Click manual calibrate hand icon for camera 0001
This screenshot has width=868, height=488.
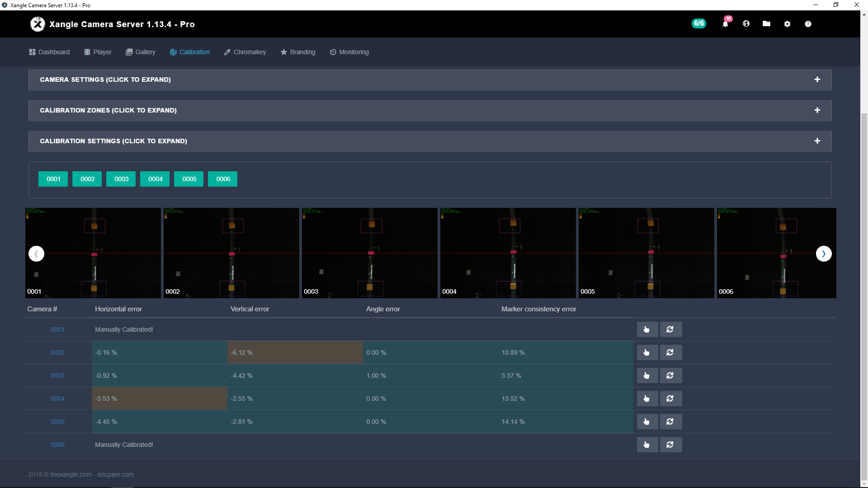[x=647, y=329]
